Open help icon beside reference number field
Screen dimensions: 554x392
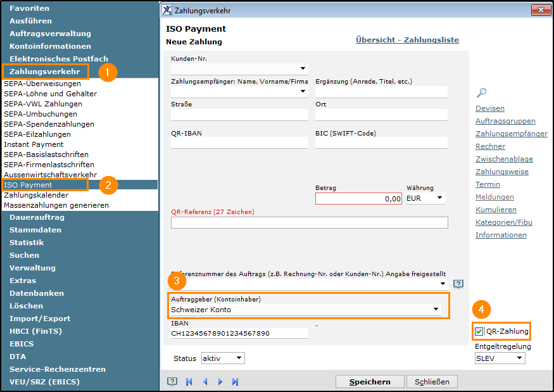458,284
